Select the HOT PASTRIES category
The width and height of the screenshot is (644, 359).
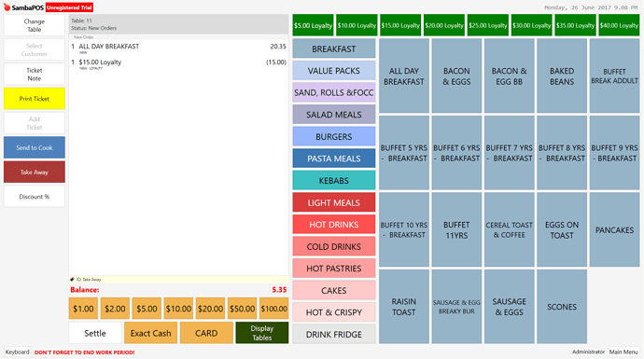(334, 269)
